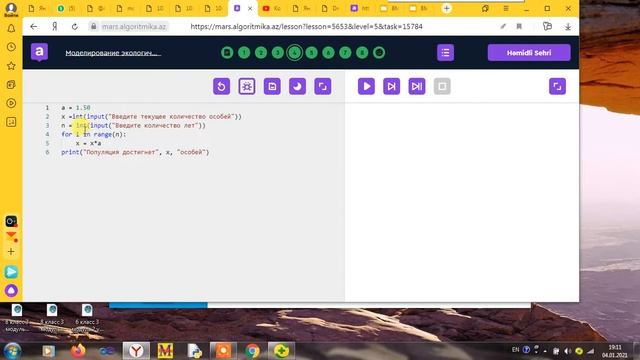Go to lesson step 7
This screenshot has height=360, width=640.
click(x=345, y=53)
